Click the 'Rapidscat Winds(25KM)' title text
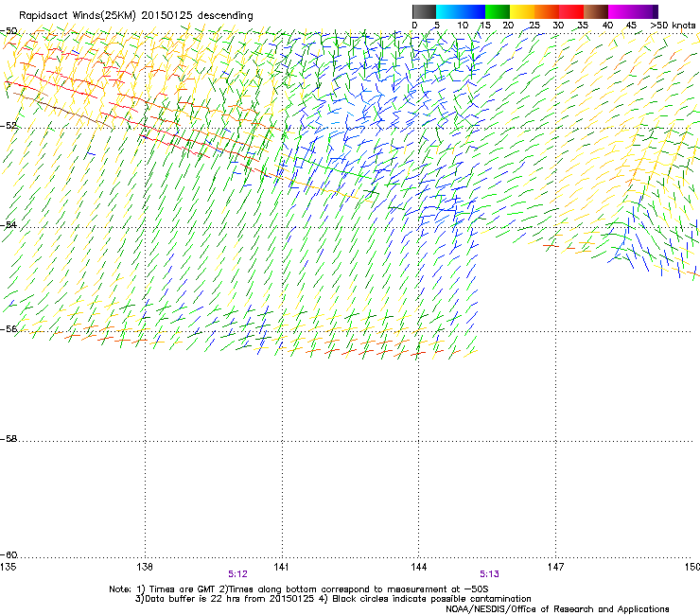The image size is (700, 615). tap(78, 16)
